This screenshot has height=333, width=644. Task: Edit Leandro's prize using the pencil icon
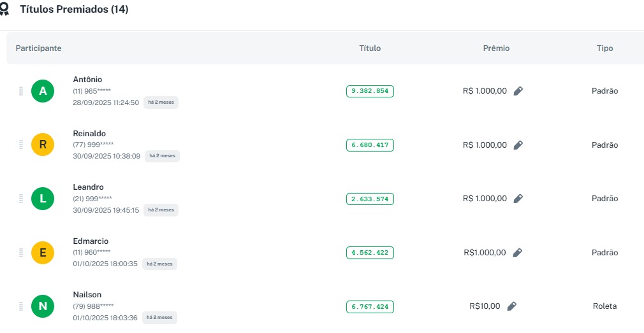pos(518,199)
